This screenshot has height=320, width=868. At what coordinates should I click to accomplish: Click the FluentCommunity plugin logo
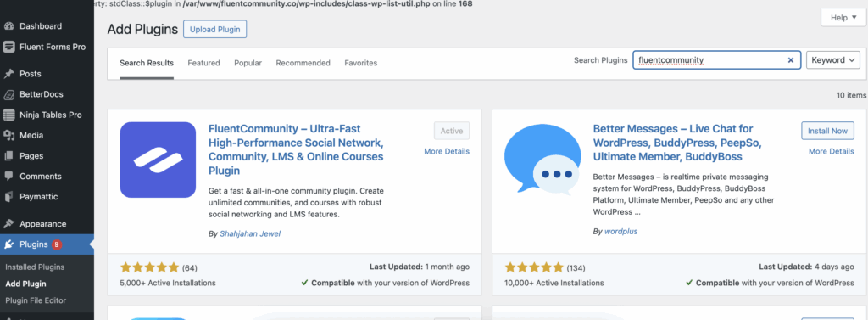pyautogui.click(x=158, y=160)
